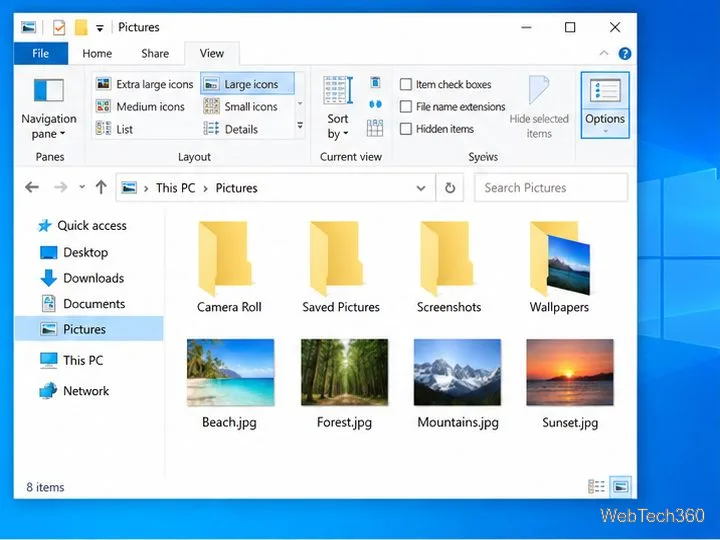720x540 pixels.
Task: Click the chevron before This PC in address bar
Action: [x=146, y=188]
